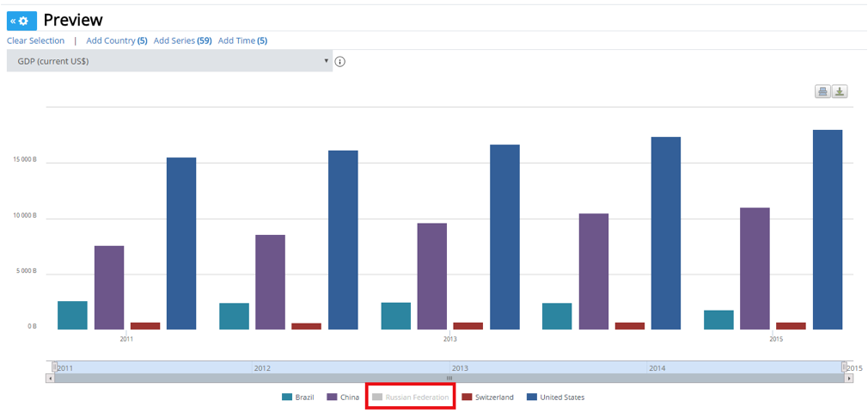The width and height of the screenshot is (868, 413).
Task: Click left arrow of chart scrollbar
Action: [50, 378]
